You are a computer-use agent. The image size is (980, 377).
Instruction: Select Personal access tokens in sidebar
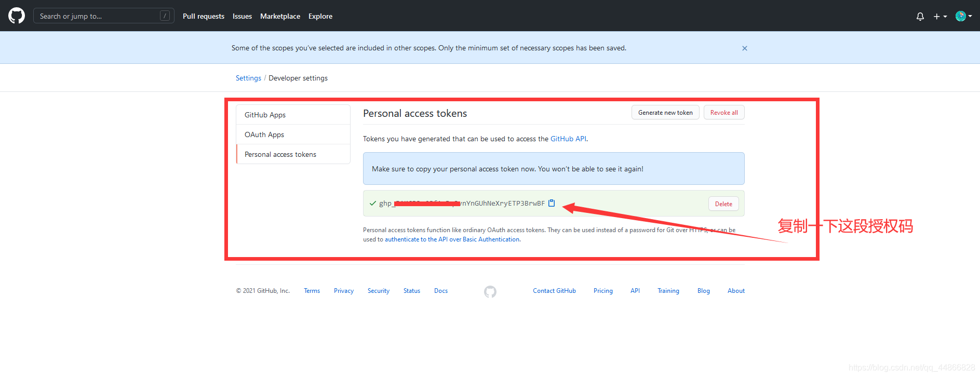[293, 154]
